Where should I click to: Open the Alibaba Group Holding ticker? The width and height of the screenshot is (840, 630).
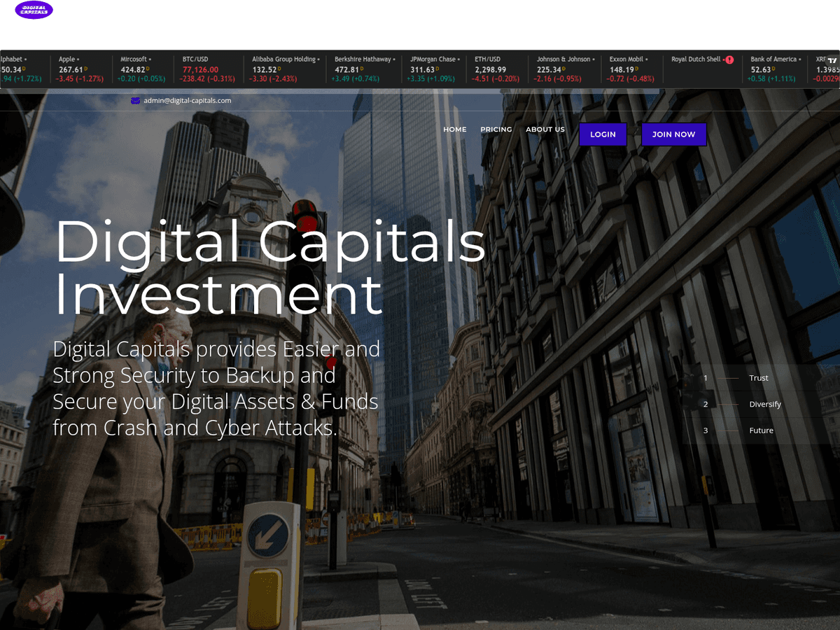(x=285, y=69)
